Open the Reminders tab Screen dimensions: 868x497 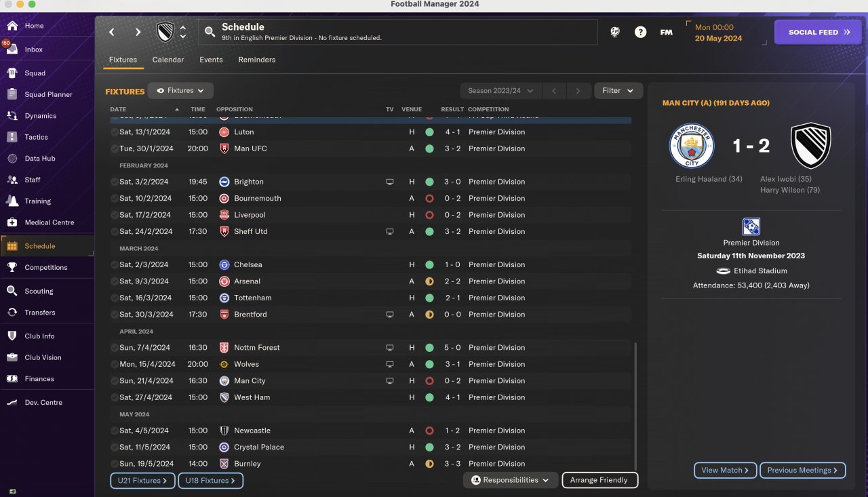coord(257,60)
